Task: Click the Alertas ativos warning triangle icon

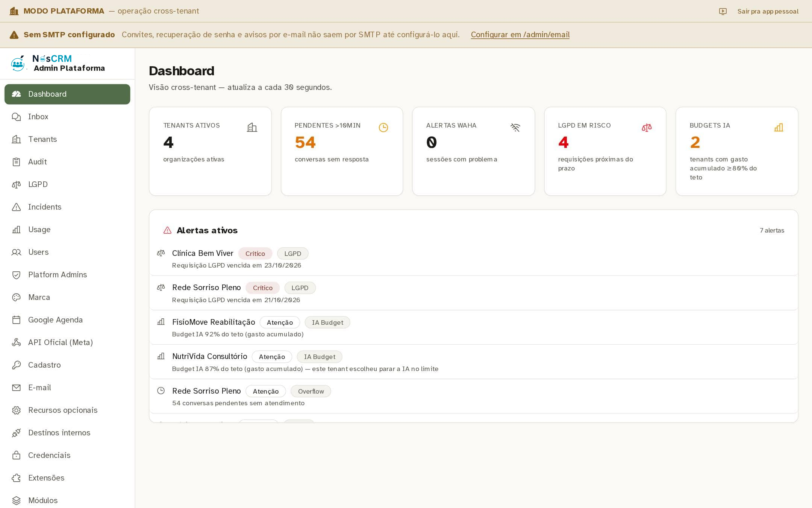Action: [x=167, y=230]
